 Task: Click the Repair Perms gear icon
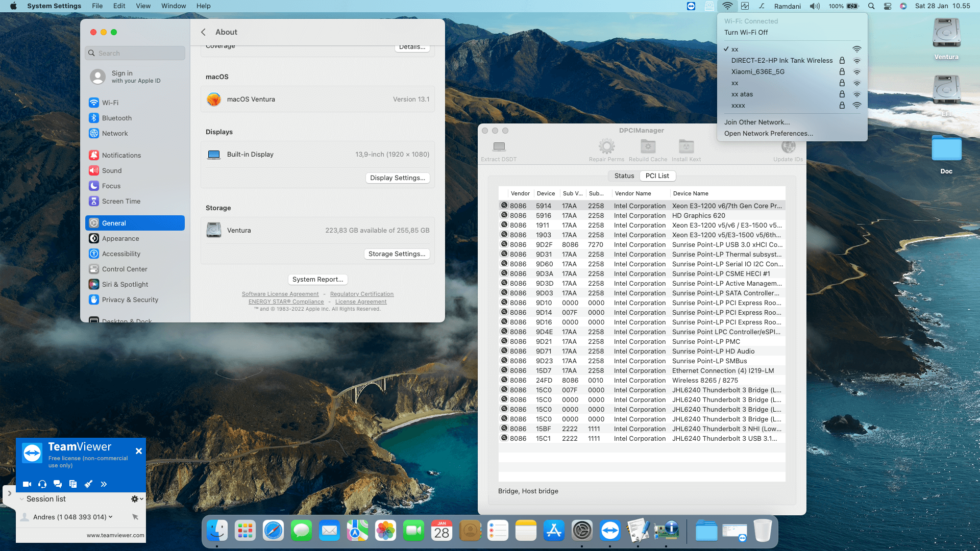coord(606,147)
